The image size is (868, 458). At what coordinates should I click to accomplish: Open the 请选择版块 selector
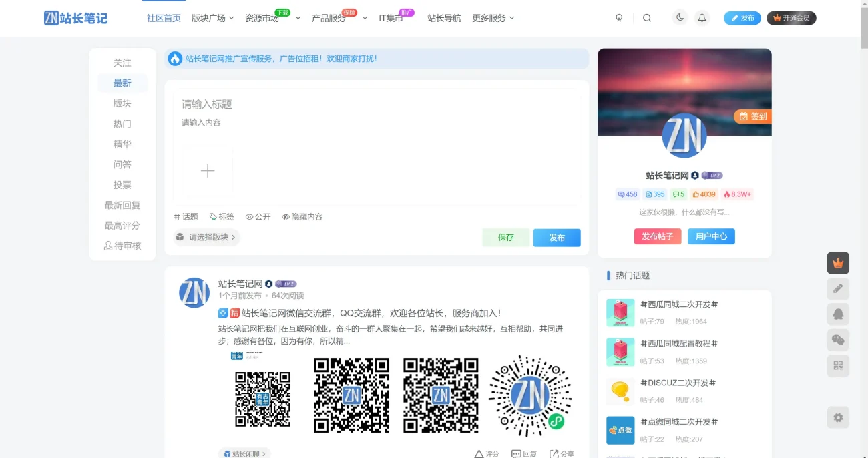tap(206, 237)
